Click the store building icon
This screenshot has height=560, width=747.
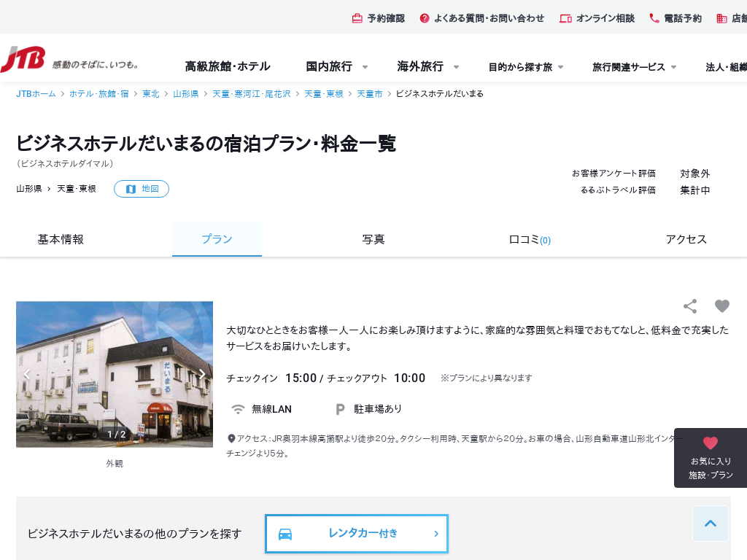click(721, 18)
